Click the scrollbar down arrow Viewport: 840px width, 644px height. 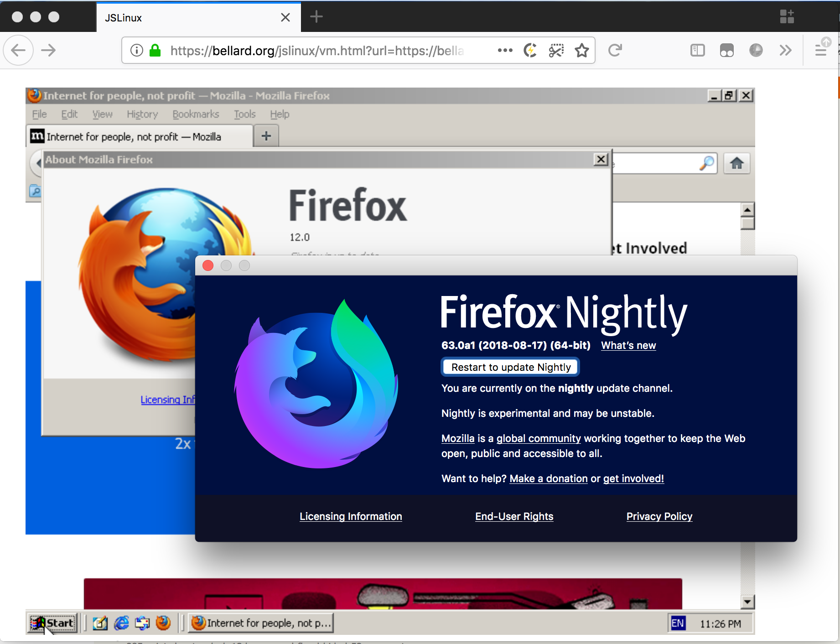[x=747, y=602]
